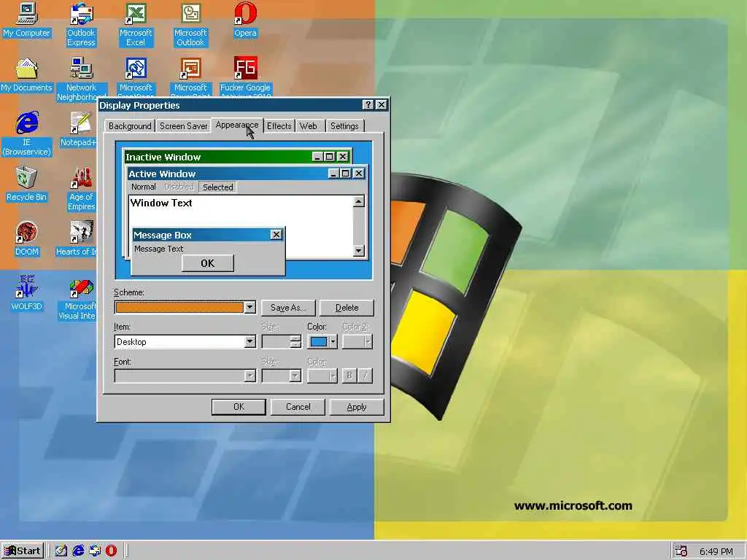
Task: Click the Selected menu item in the preview
Action: [217, 187]
